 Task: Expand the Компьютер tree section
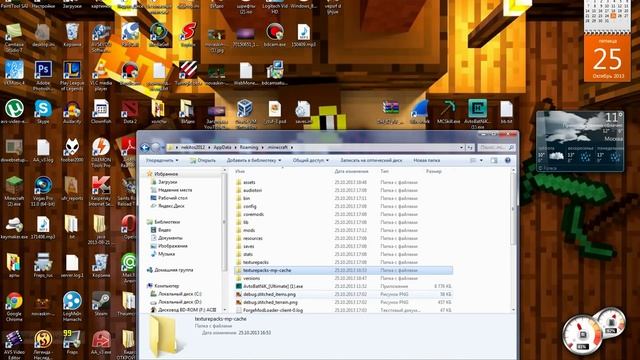(x=166, y=286)
